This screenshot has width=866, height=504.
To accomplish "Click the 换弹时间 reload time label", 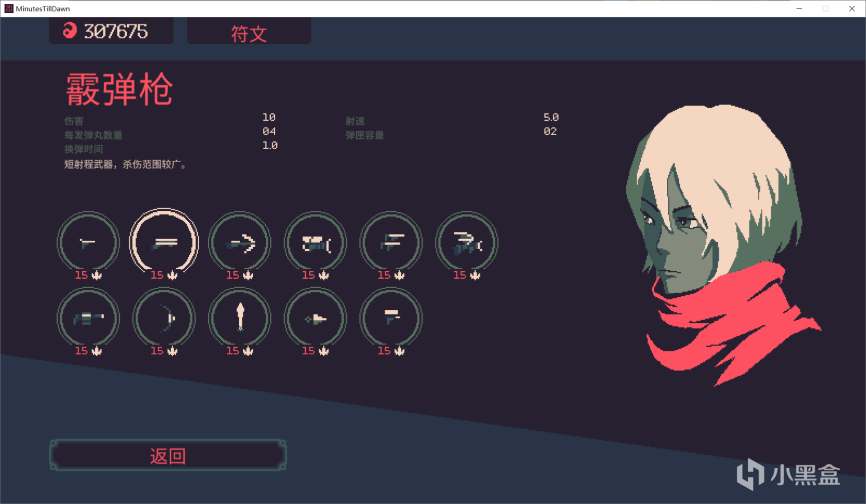I will 84,149.
